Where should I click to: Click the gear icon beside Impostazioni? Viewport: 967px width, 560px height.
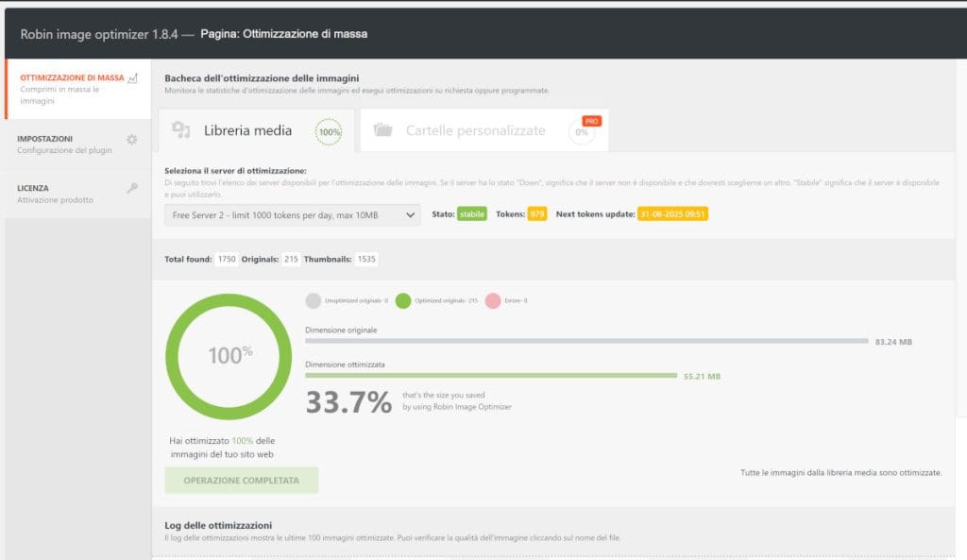pyautogui.click(x=132, y=140)
